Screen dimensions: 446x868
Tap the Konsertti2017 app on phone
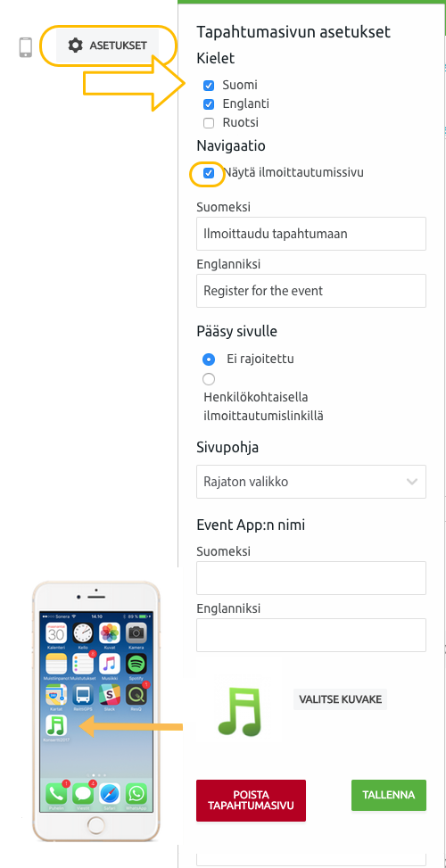click(x=56, y=725)
